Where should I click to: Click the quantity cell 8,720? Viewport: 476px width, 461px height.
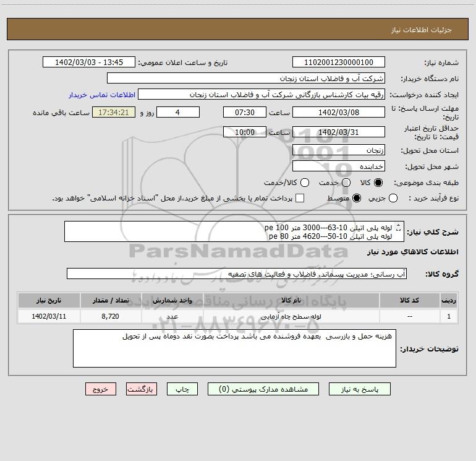point(111,316)
